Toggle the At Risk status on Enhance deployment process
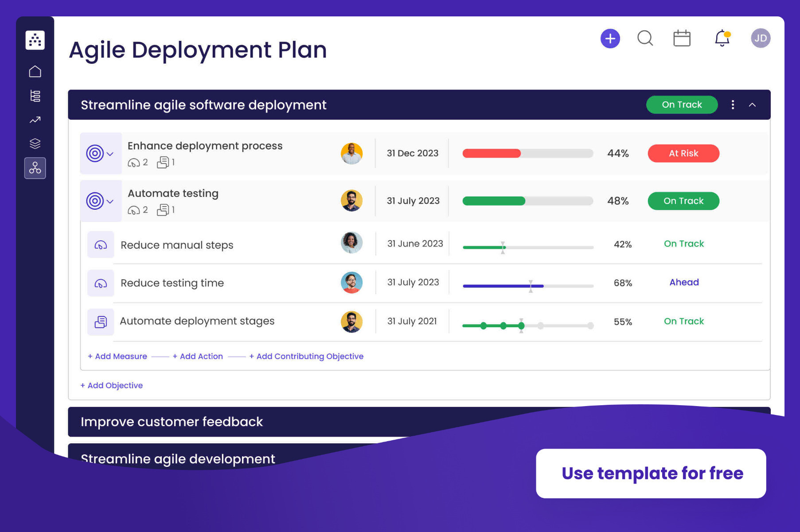 (x=683, y=153)
